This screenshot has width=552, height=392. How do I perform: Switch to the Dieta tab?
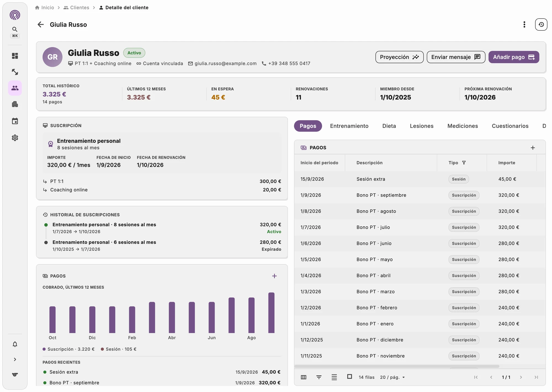pyautogui.click(x=389, y=126)
